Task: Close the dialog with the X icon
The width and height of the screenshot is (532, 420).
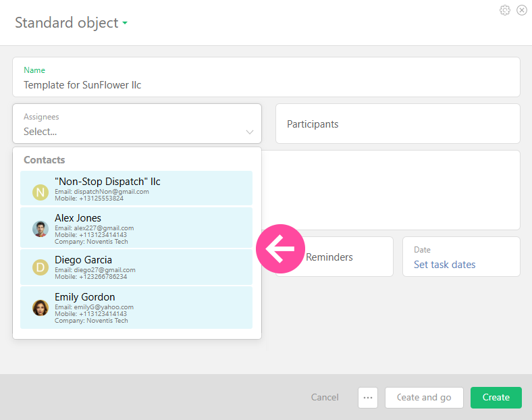Action: click(x=522, y=10)
